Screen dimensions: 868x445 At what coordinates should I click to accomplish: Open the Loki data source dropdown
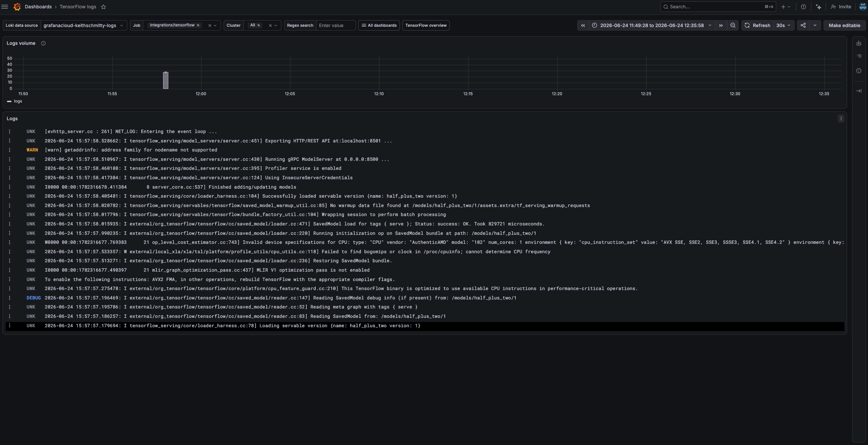click(83, 25)
